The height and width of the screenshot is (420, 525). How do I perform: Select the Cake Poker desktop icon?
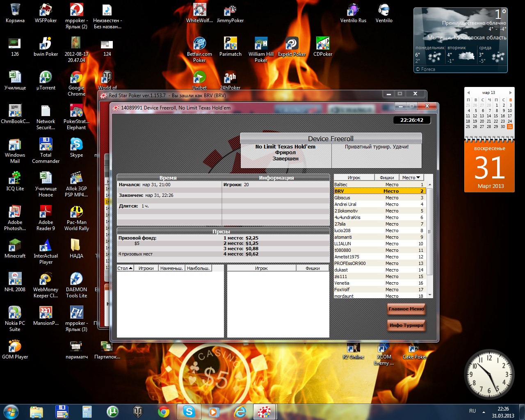coord(415,352)
